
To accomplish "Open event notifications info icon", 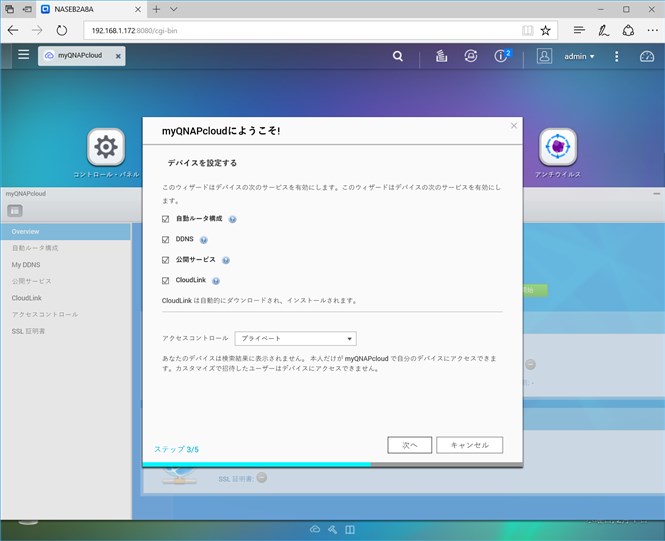I will [502, 56].
